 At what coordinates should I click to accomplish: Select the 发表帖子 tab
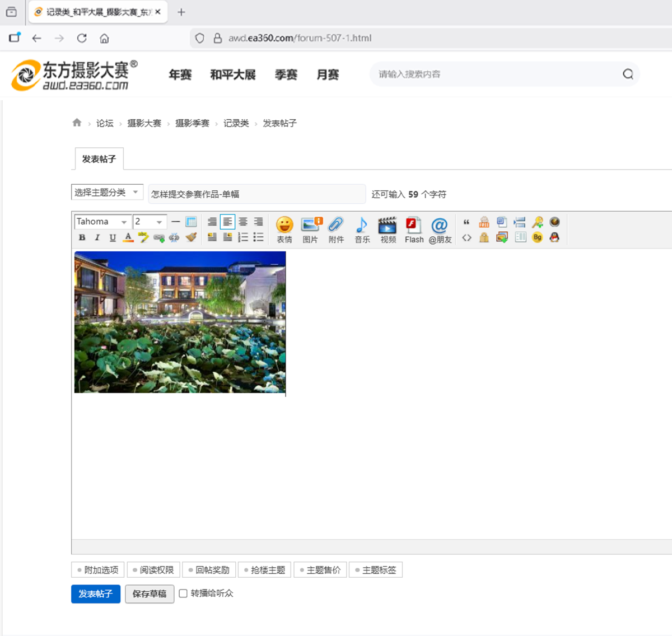99,159
